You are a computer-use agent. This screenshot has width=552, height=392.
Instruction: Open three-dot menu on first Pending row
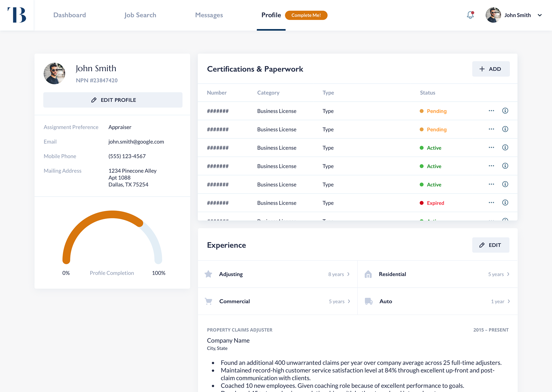[491, 111]
